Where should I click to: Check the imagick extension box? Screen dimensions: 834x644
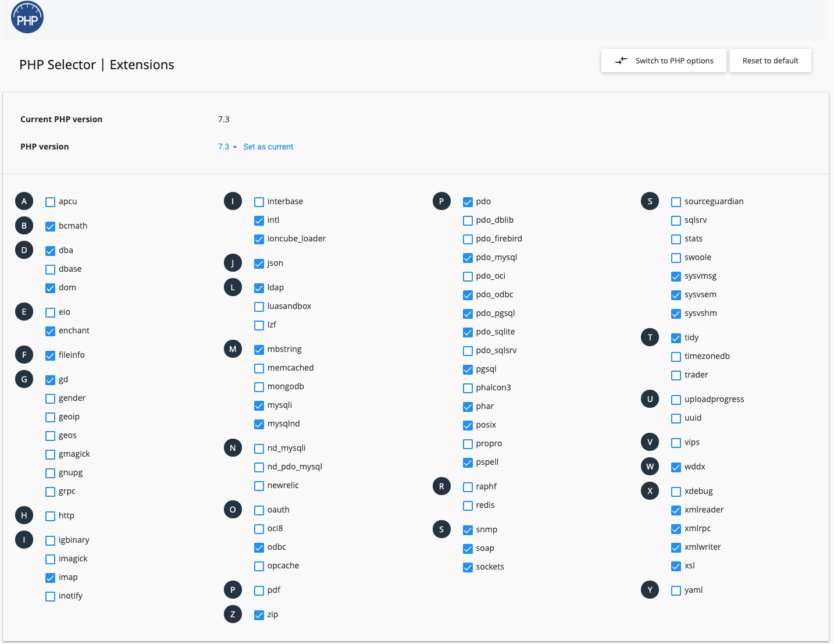[x=51, y=559]
